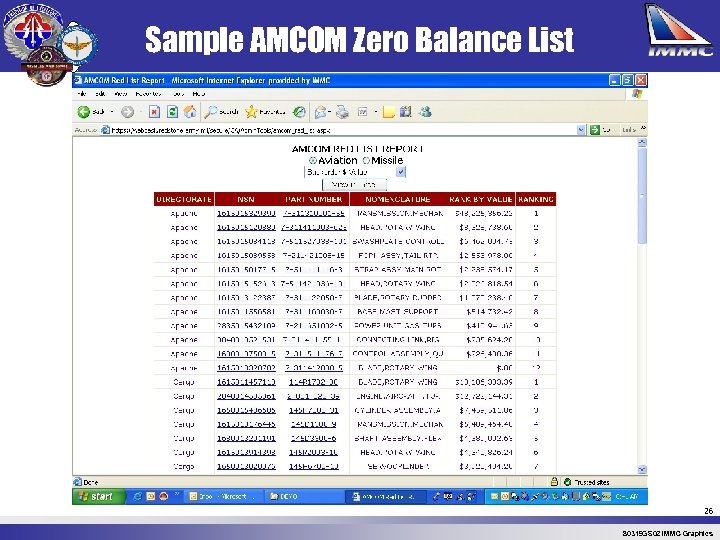
Task: Expand the Links toolbar chevron
Action: [643, 129]
